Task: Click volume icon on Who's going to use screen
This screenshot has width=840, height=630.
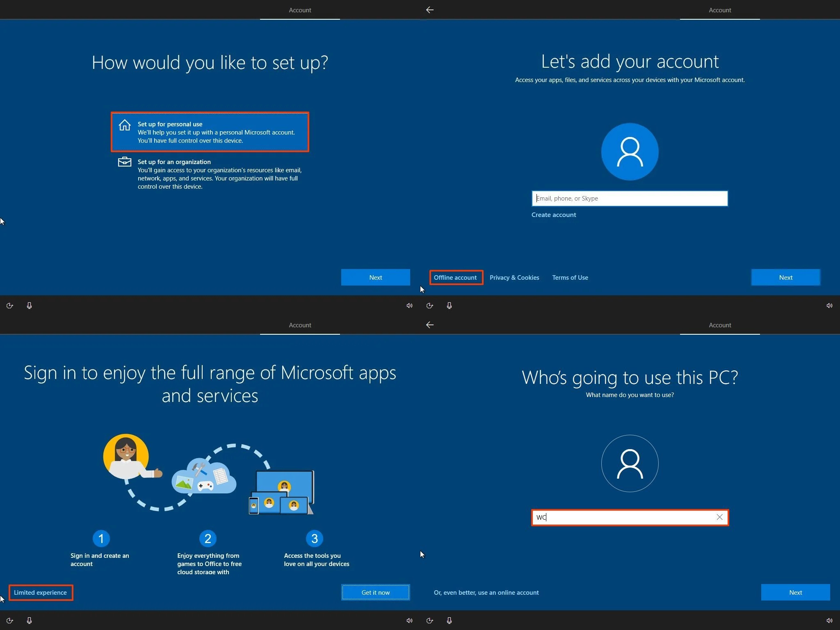Action: tap(829, 621)
